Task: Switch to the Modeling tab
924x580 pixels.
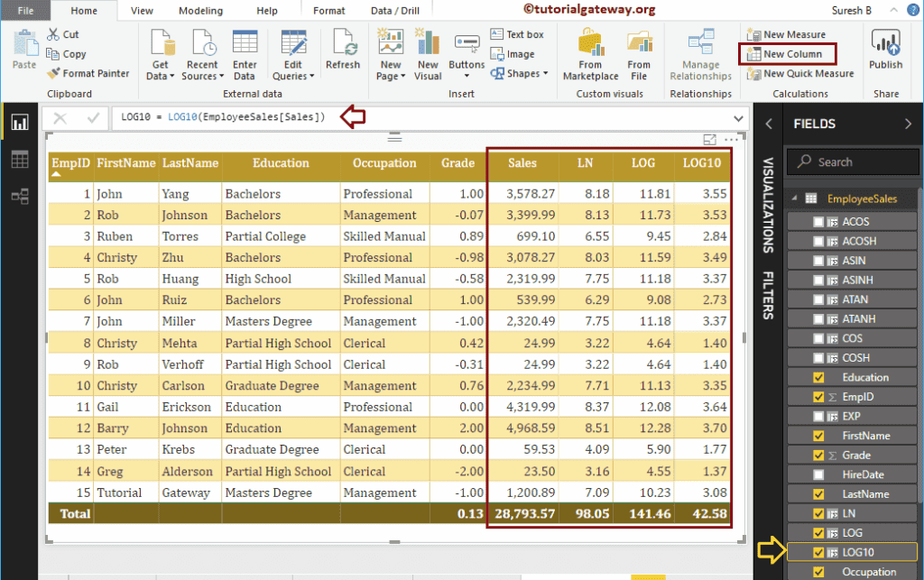Action: pos(200,11)
